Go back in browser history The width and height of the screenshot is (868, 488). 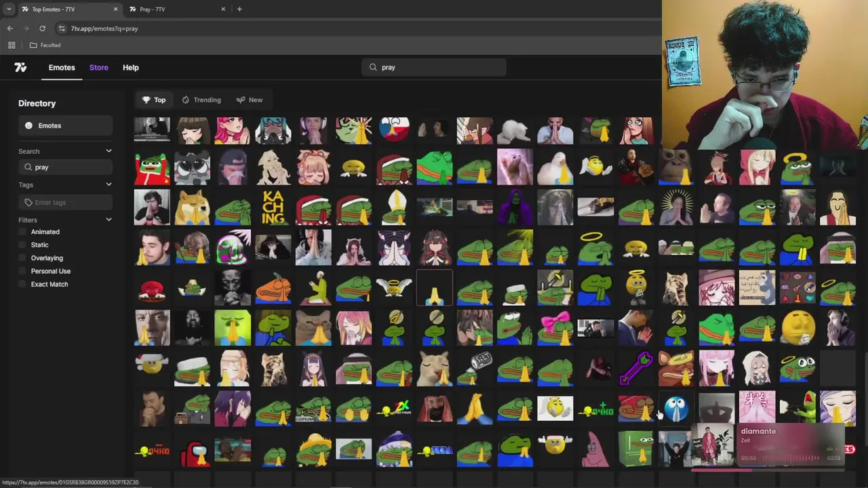[9, 28]
